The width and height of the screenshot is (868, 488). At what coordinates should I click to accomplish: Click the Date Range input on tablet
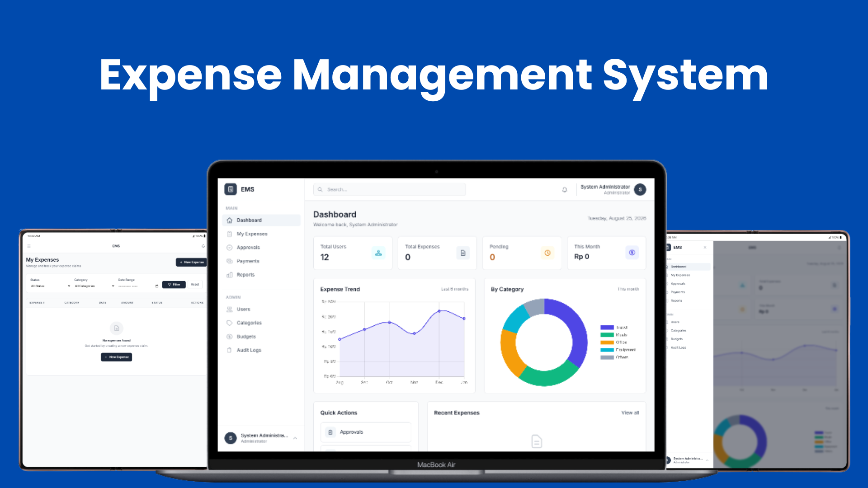[x=138, y=286]
